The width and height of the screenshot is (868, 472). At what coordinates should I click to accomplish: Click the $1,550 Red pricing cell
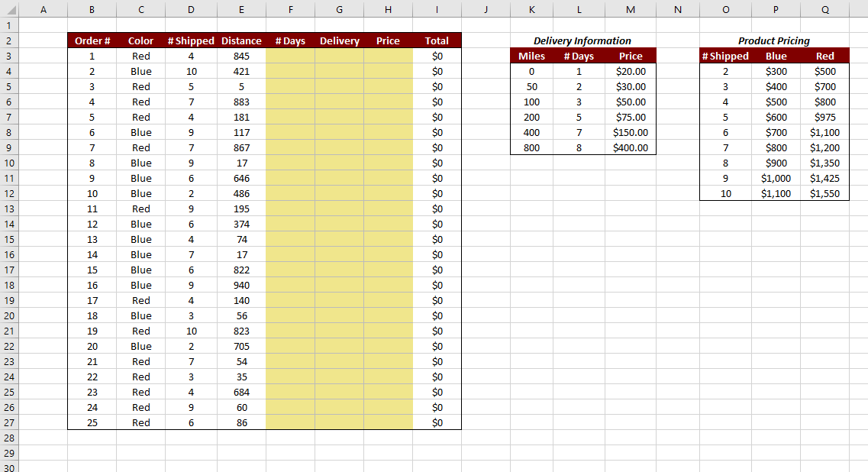coord(824,193)
